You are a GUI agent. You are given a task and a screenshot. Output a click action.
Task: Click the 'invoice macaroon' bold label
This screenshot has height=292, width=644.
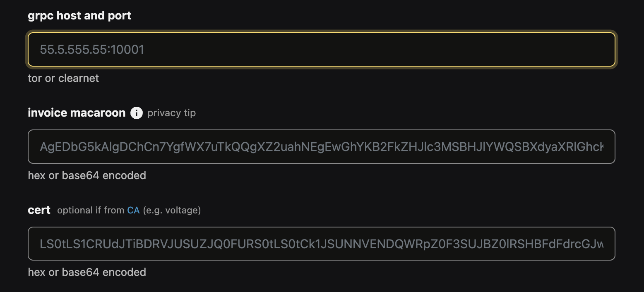(x=77, y=113)
